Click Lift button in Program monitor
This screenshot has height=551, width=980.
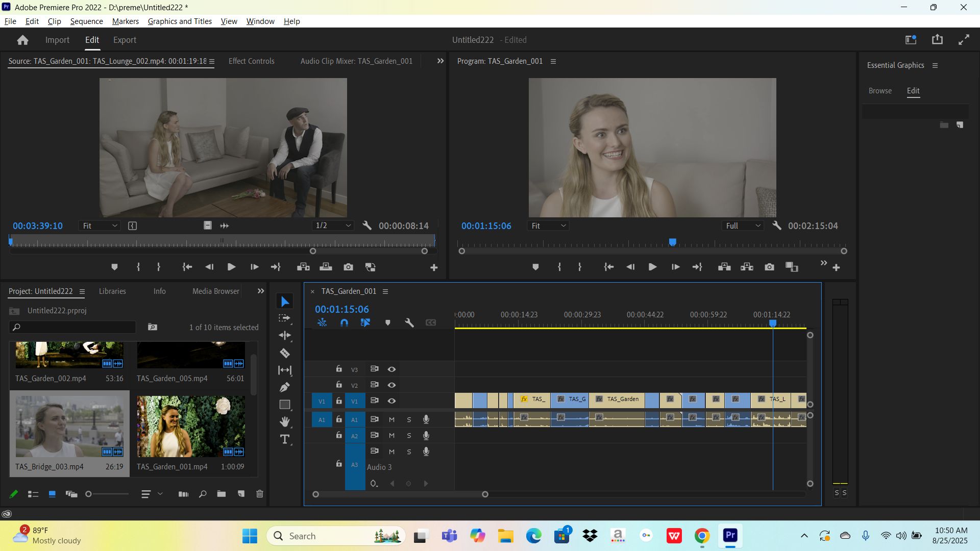724,267
